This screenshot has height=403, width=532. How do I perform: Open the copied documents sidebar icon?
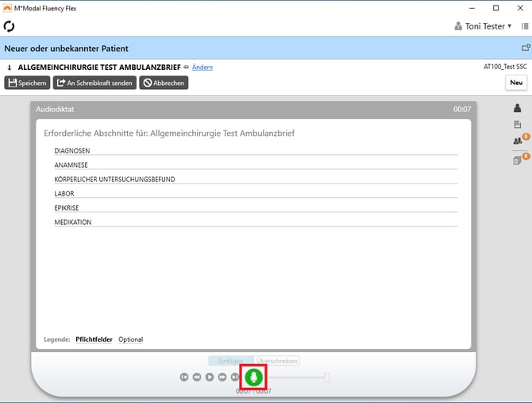pyautogui.click(x=517, y=160)
